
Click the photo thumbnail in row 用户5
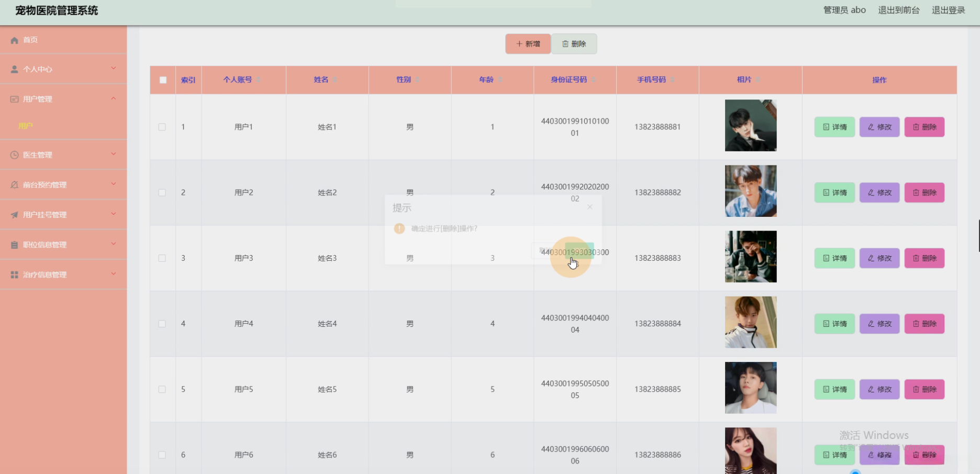click(x=751, y=388)
